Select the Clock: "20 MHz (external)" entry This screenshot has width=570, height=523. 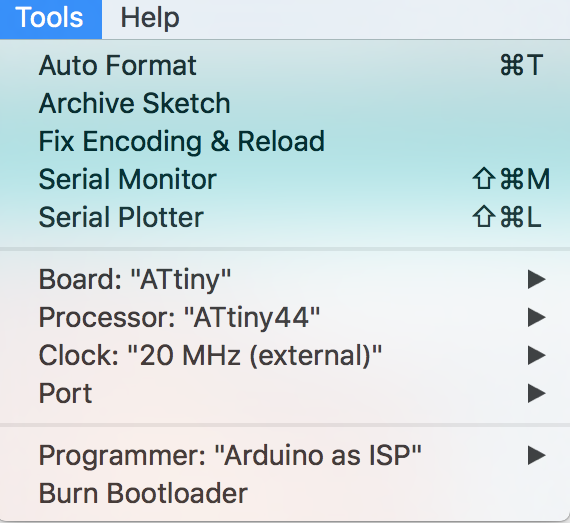[x=285, y=355]
